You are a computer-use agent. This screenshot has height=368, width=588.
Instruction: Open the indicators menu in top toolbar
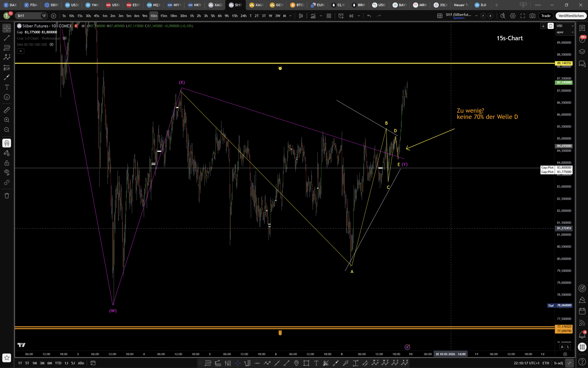pos(313,16)
